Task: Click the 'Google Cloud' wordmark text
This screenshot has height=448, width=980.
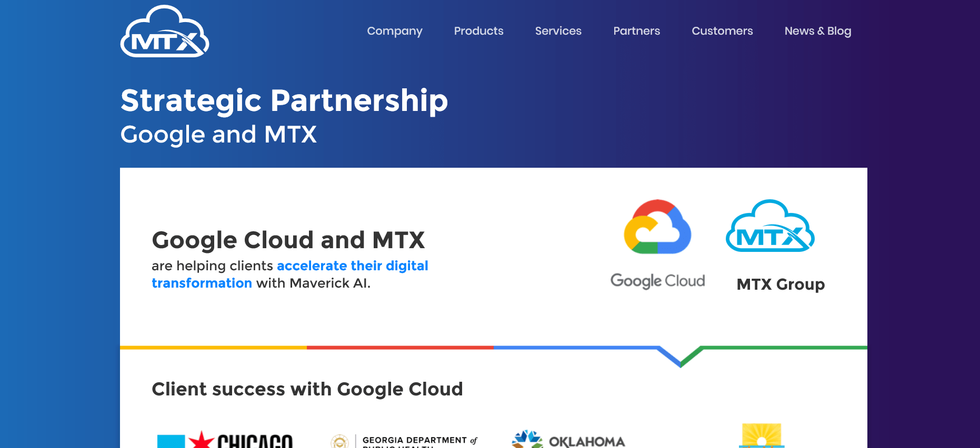Action: click(657, 281)
